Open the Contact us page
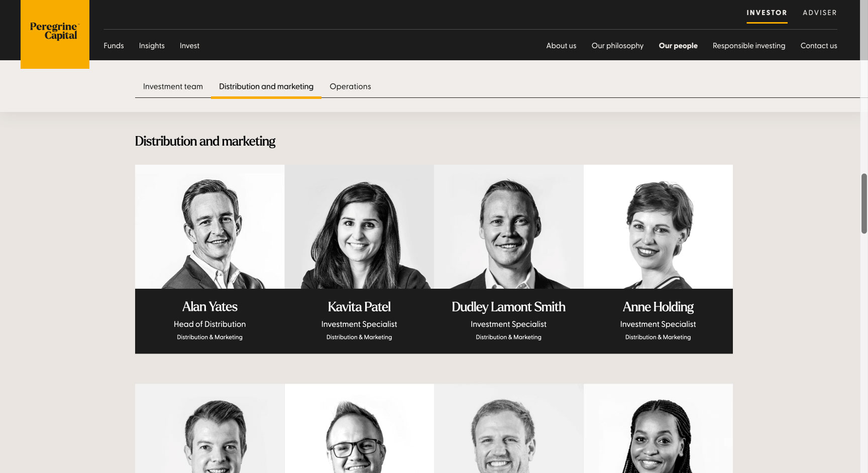This screenshot has height=473, width=868. coord(819,46)
